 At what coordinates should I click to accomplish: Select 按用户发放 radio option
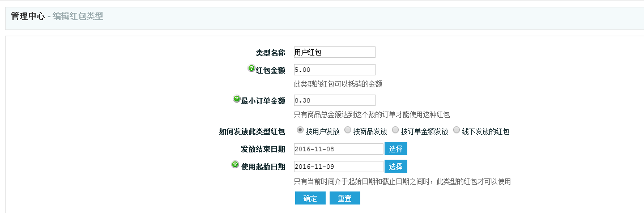click(x=300, y=130)
